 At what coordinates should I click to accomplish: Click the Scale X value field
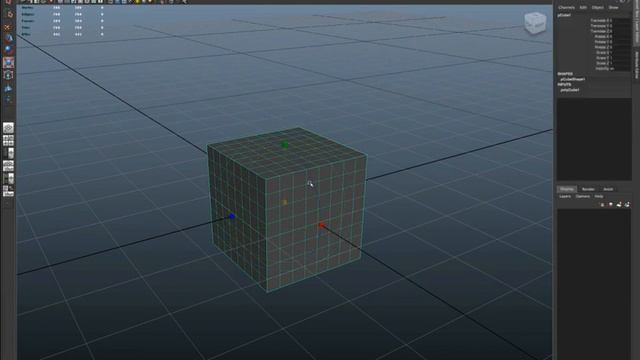pyautogui.click(x=621, y=52)
